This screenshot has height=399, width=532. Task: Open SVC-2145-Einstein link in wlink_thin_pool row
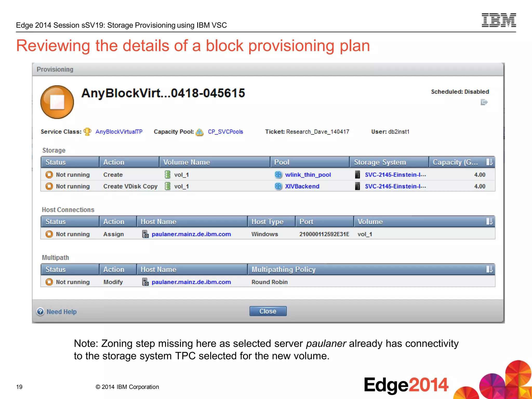click(395, 175)
